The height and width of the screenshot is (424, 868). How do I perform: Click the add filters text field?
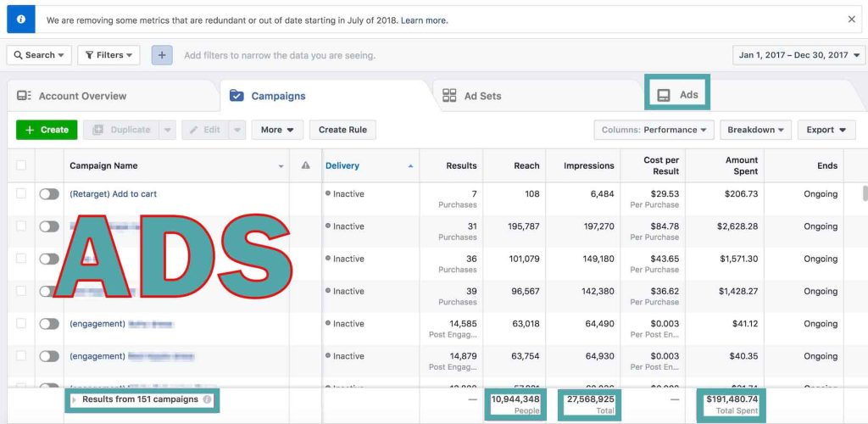[280, 55]
